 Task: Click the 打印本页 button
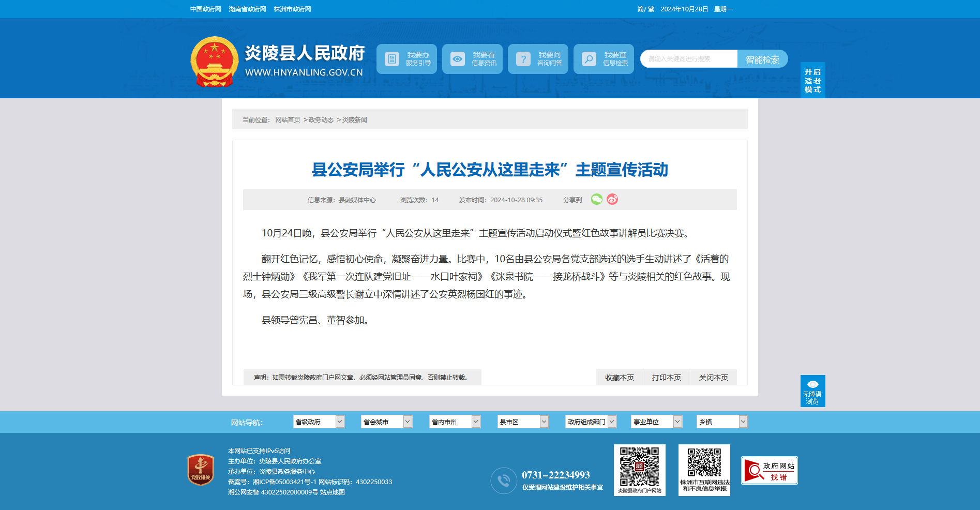pyautogui.click(x=667, y=378)
